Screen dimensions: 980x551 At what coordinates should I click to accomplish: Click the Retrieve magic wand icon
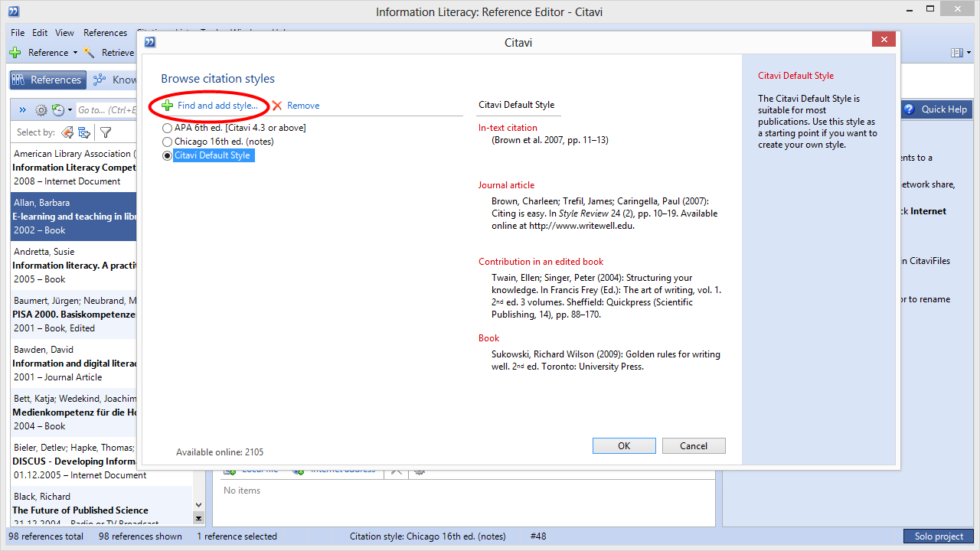[90, 53]
